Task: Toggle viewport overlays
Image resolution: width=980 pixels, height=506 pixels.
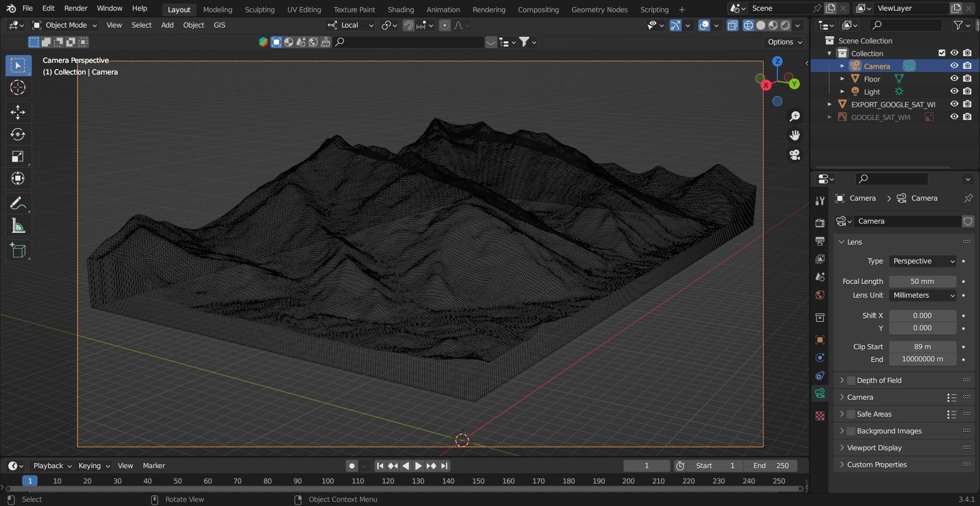Action: tap(704, 25)
